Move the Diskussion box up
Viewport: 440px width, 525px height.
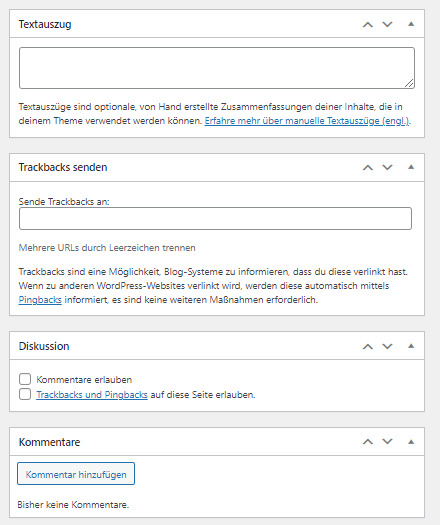pos(368,346)
